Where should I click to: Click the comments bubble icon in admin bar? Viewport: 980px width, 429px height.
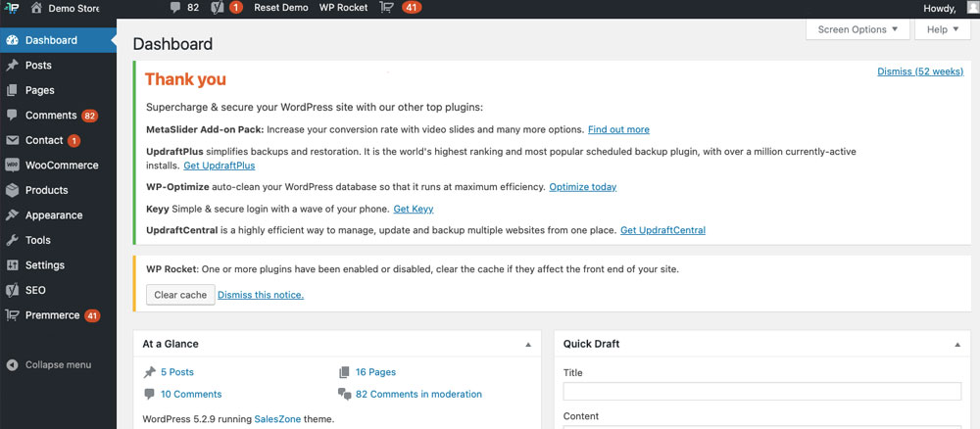click(x=175, y=8)
